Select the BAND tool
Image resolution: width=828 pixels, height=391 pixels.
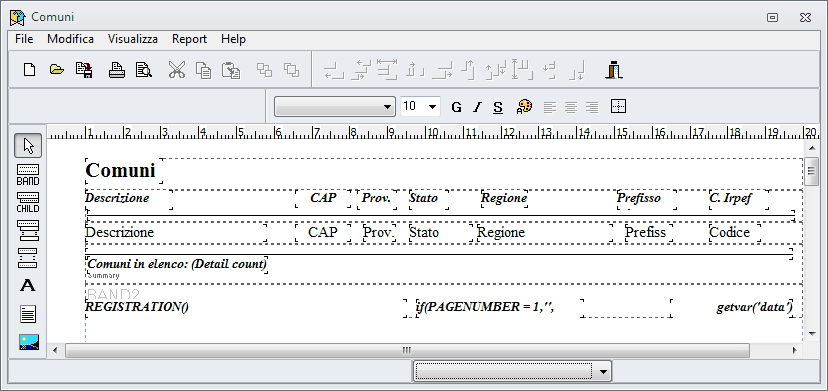pyautogui.click(x=28, y=174)
